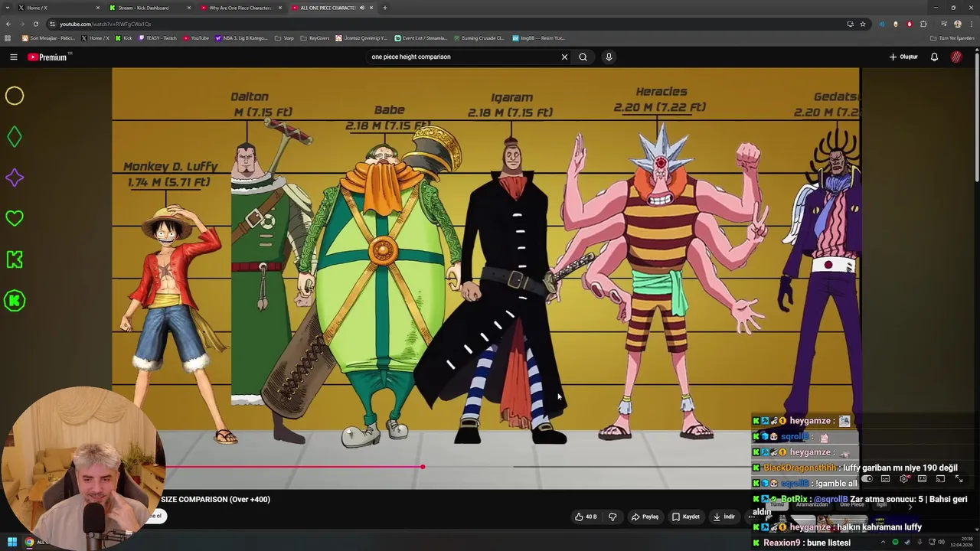Cast video to a TV
Screen dimensions: 980x551
point(940,479)
